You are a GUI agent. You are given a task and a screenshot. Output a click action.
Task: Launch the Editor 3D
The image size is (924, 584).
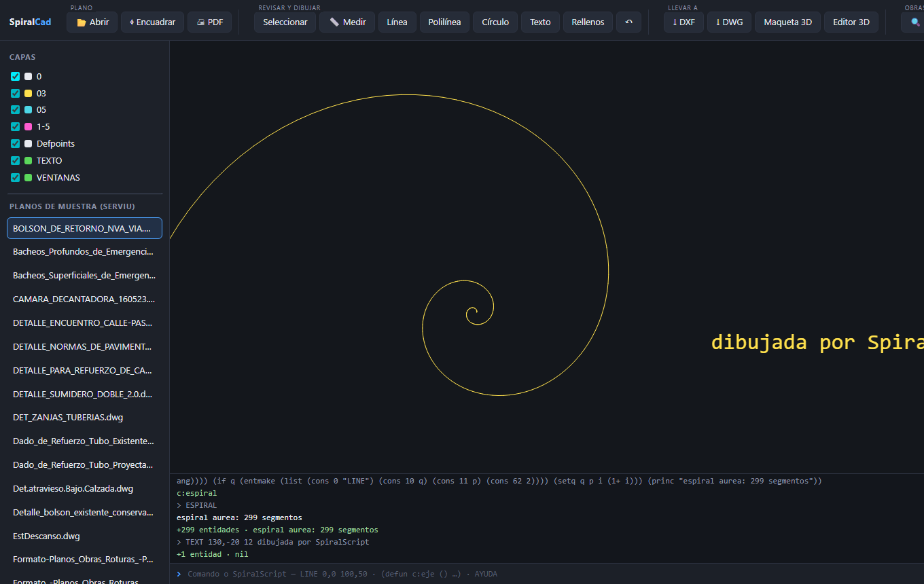pyautogui.click(x=851, y=22)
